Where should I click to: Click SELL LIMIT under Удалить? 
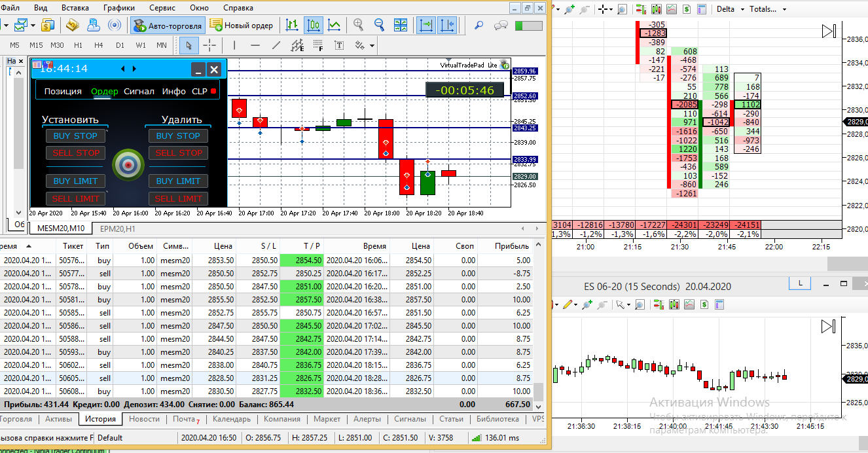coord(178,198)
